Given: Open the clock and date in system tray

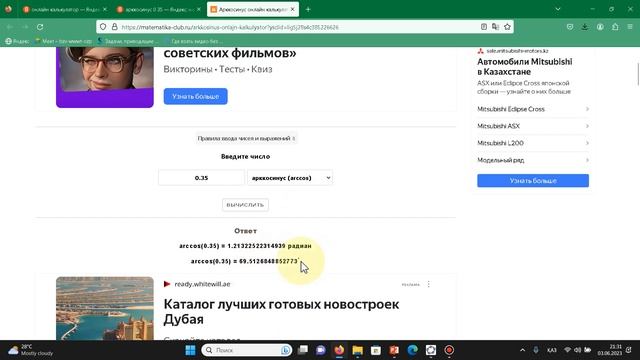Looking at the screenshot, I should [x=610, y=350].
